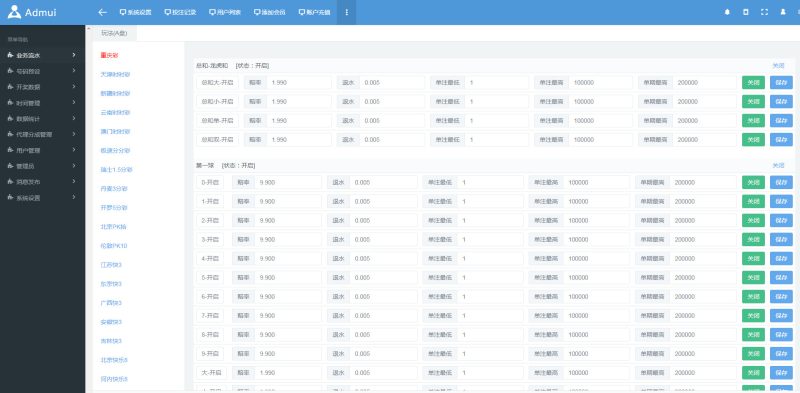
Task: Click the clipboard icon beside the bell
Action: tap(746, 12)
